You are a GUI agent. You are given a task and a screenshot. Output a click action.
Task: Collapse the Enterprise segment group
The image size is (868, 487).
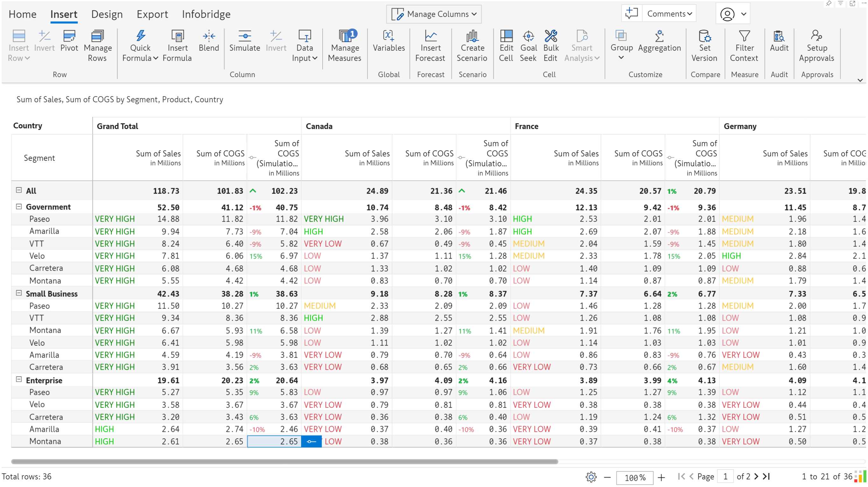[x=19, y=380]
